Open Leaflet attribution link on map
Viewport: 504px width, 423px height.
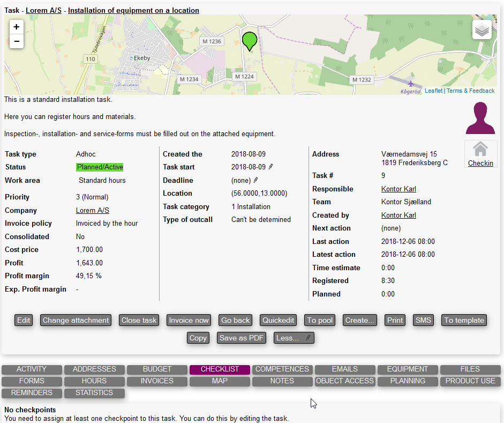pyautogui.click(x=433, y=91)
